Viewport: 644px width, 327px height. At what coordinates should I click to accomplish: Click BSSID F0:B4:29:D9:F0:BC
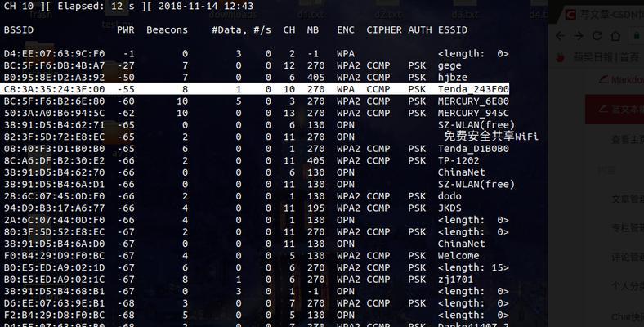tap(54, 256)
